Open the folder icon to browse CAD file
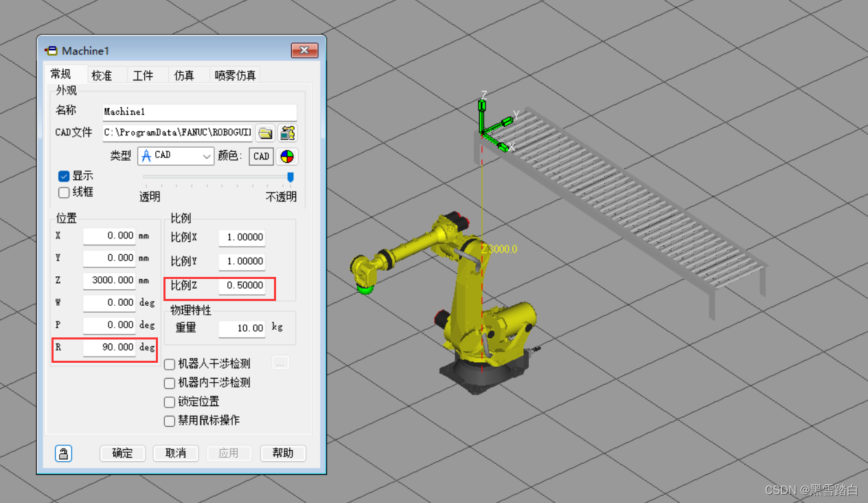 click(266, 133)
